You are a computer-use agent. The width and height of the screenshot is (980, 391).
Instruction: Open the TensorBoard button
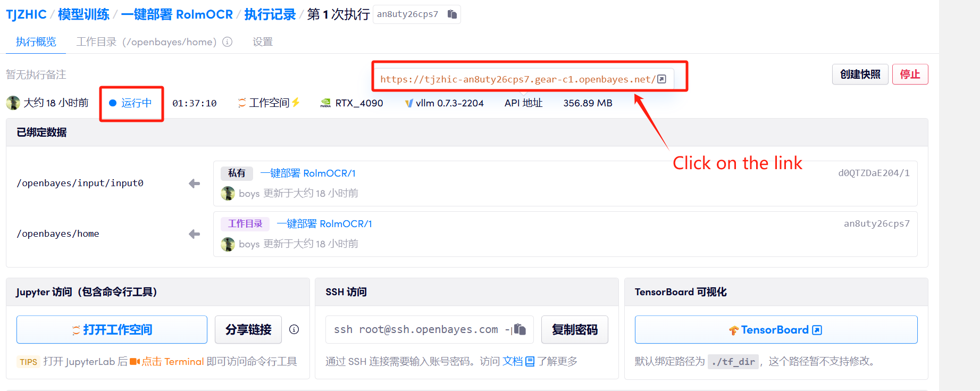click(776, 330)
